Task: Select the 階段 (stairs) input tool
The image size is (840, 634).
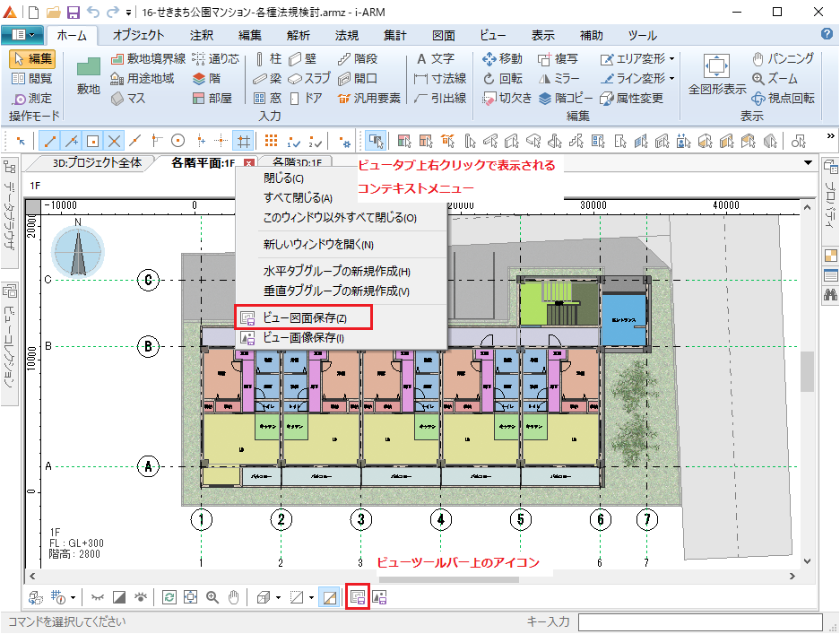Action: click(x=358, y=59)
